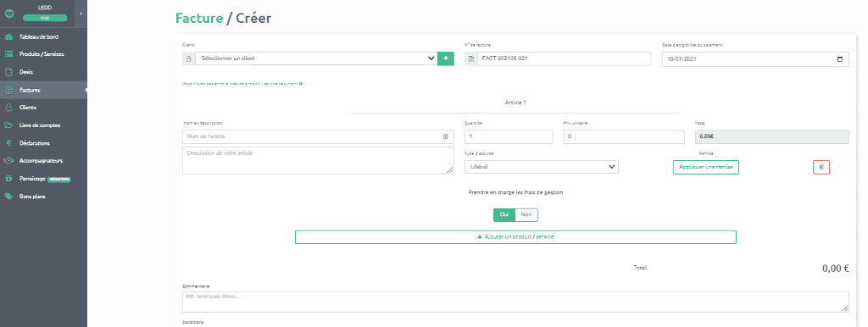Open the Type d'activité dropdown Libéral
Image resolution: width=868 pixels, height=327 pixels.
click(x=542, y=167)
